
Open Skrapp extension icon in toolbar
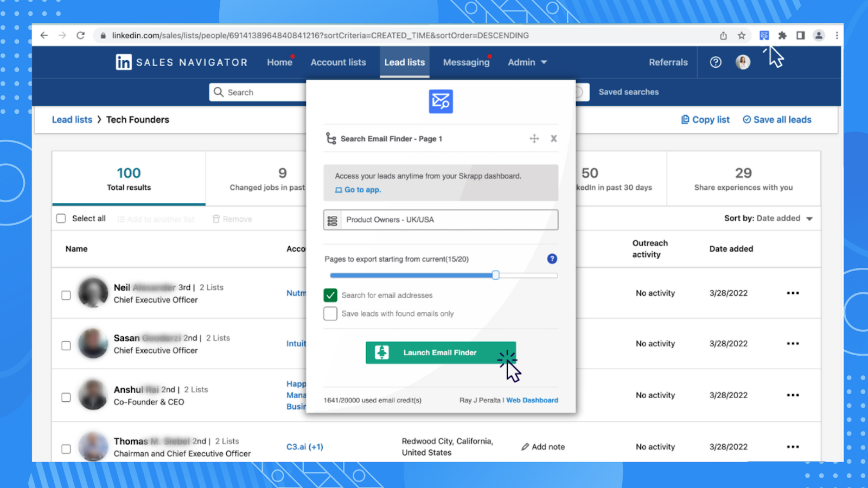pos(764,35)
